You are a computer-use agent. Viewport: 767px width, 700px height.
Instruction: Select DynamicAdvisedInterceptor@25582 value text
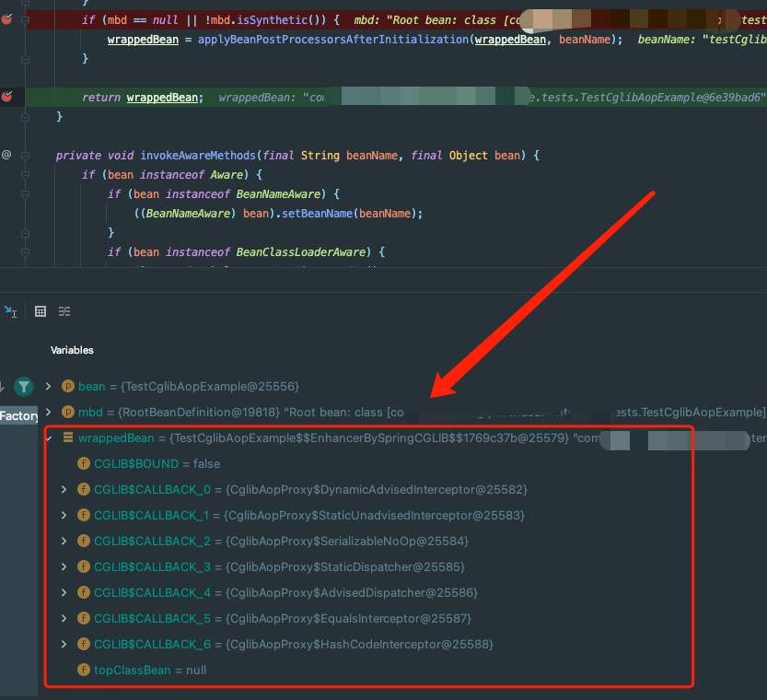(x=377, y=490)
